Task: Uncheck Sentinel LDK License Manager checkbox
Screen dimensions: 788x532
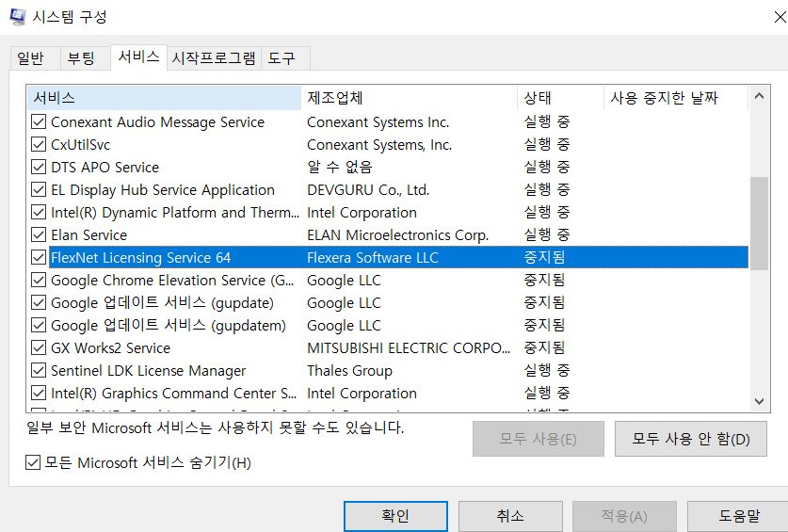Action: [x=39, y=371]
